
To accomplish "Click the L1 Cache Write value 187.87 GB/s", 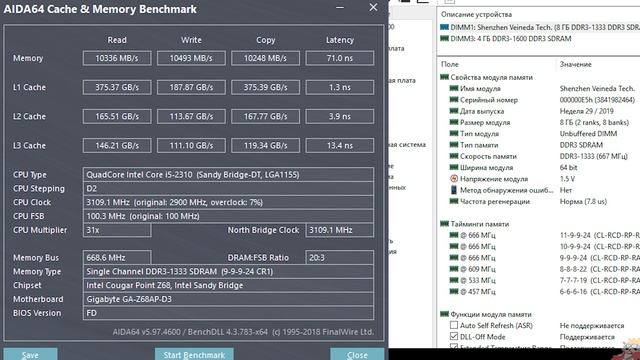I will [x=191, y=87].
